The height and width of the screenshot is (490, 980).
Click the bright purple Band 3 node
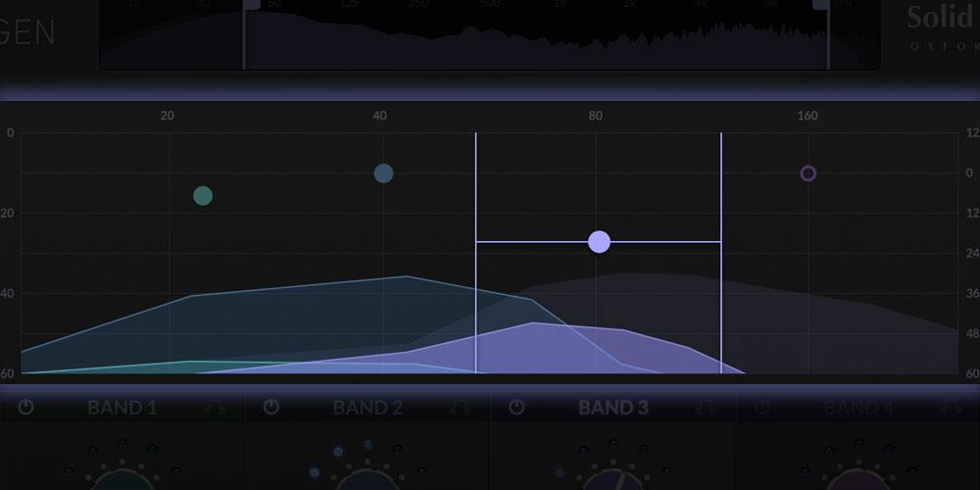click(x=599, y=242)
